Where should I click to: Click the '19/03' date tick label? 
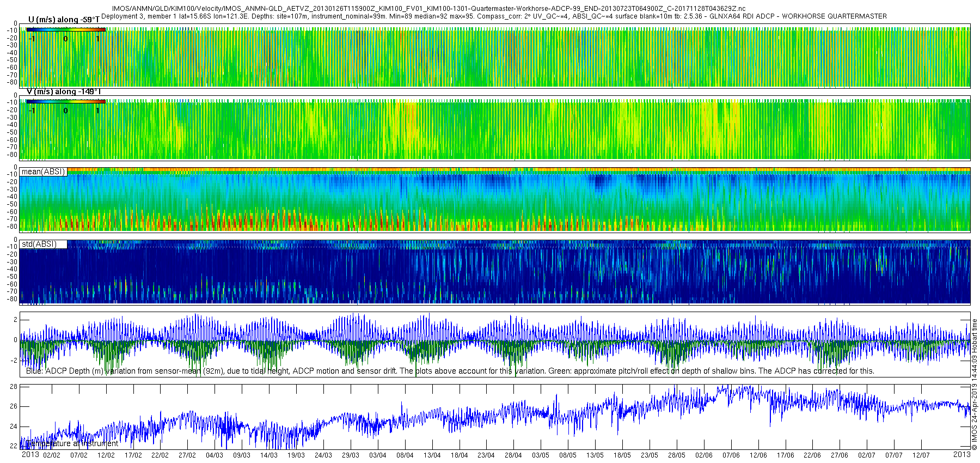coord(296,455)
